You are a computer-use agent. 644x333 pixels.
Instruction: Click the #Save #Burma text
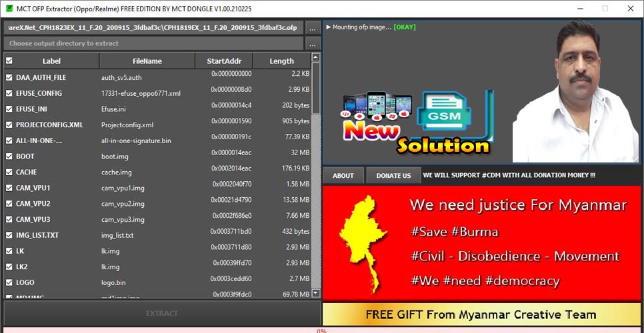coord(454,232)
